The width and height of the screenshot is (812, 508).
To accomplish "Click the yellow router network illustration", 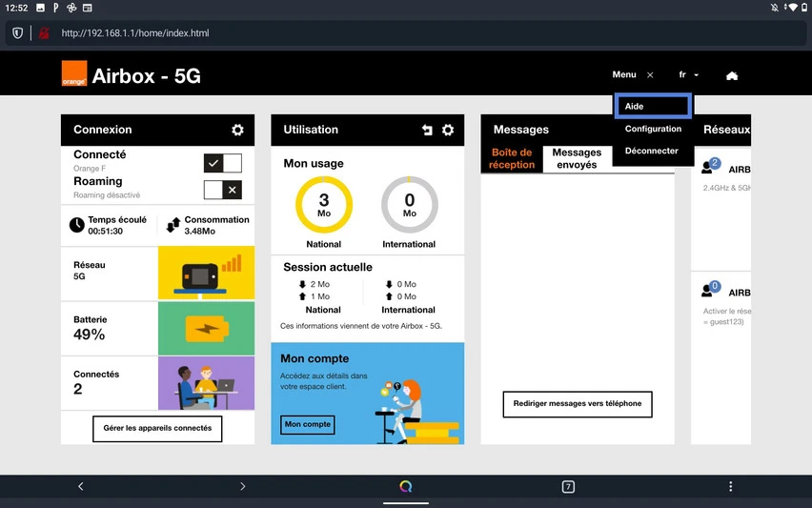I will [206, 273].
